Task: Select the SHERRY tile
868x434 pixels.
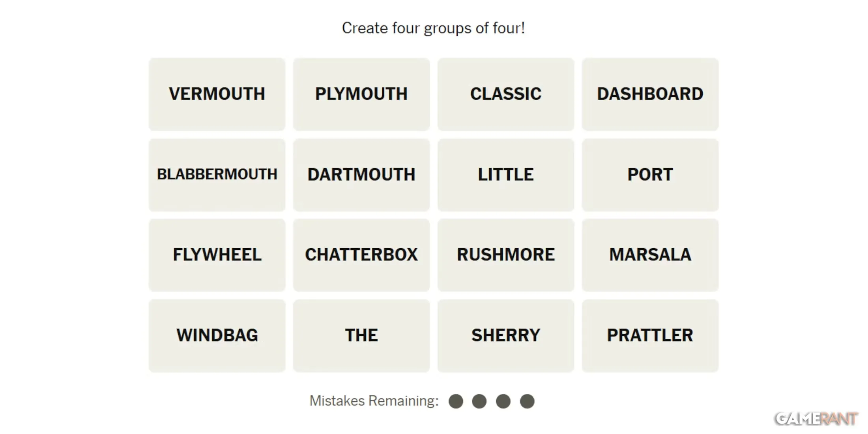Action: pyautogui.click(x=506, y=336)
